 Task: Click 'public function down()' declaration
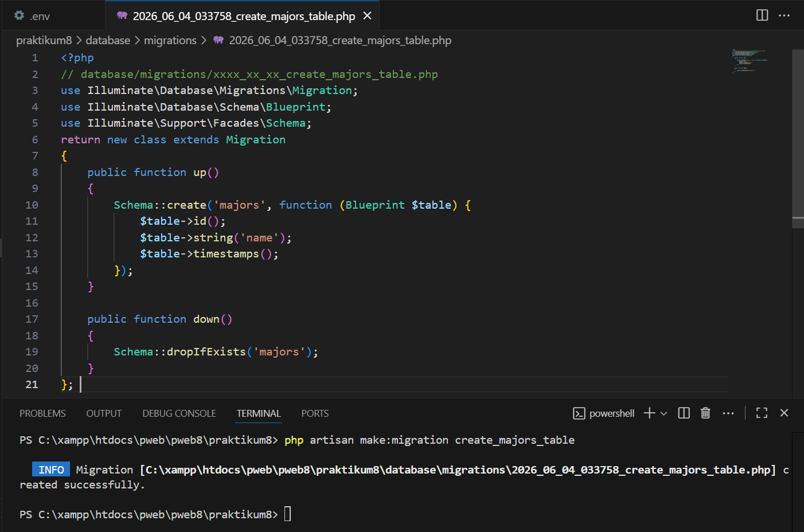(x=159, y=319)
